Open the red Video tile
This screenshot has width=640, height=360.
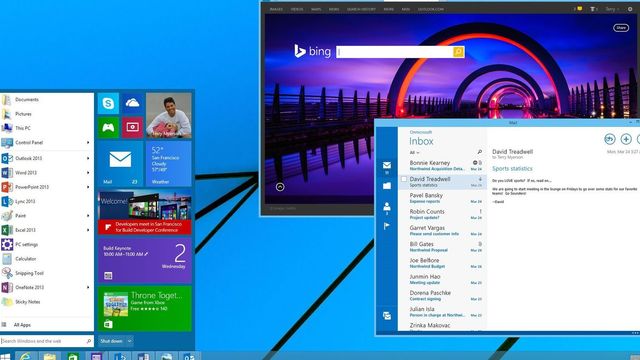pos(132,127)
